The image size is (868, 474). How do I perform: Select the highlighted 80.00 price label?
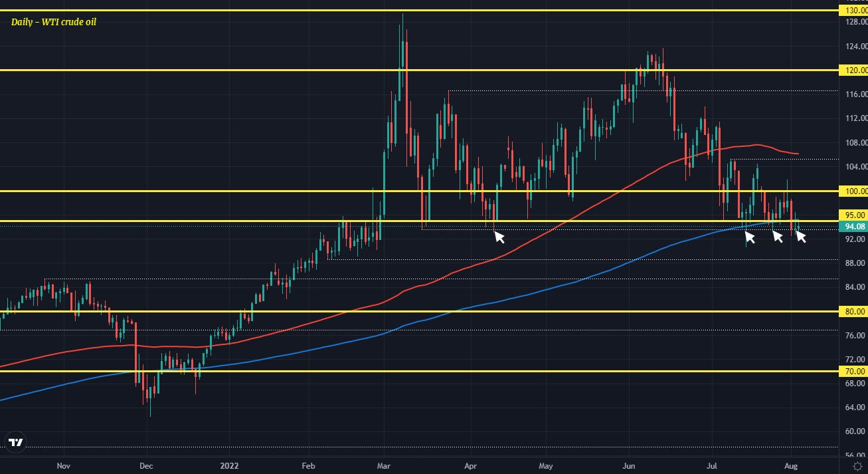[853, 311]
